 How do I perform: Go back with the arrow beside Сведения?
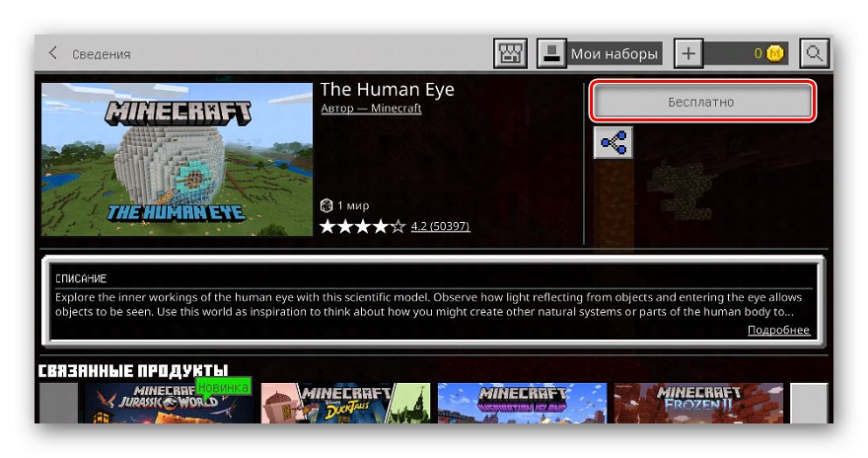[x=52, y=53]
